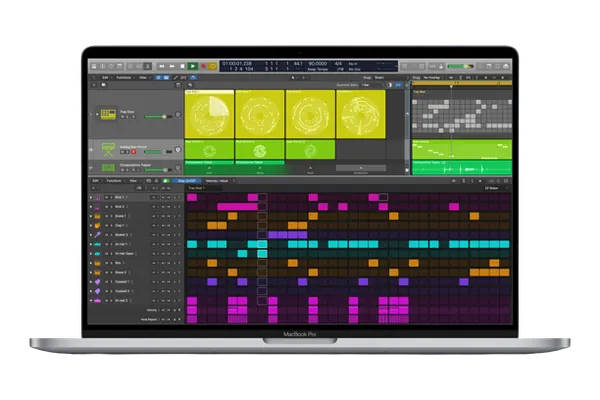Open the List Editors icon at top right
The height and width of the screenshot is (400, 600).
(481, 66)
